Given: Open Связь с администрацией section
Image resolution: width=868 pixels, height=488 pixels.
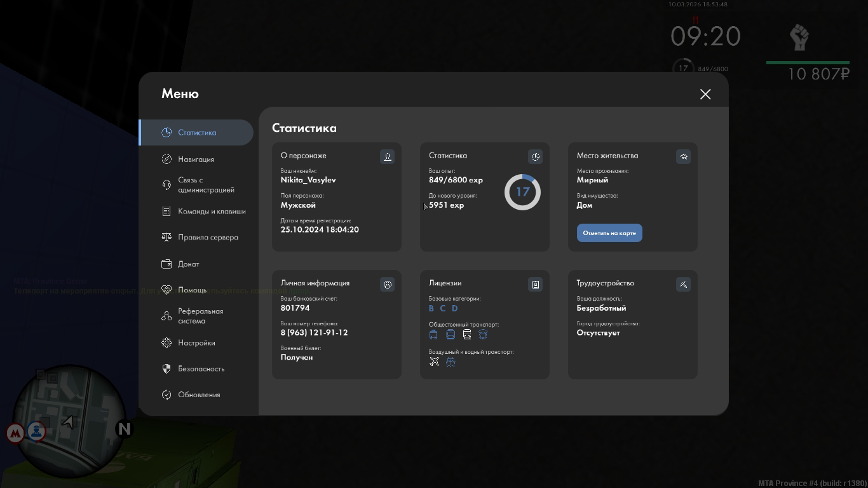Looking at the screenshot, I should coord(205,185).
